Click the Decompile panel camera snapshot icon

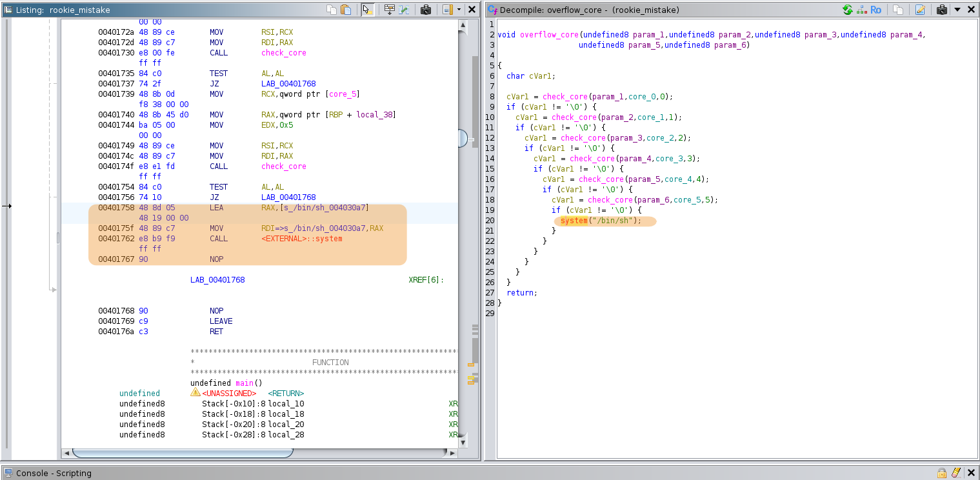(x=942, y=10)
